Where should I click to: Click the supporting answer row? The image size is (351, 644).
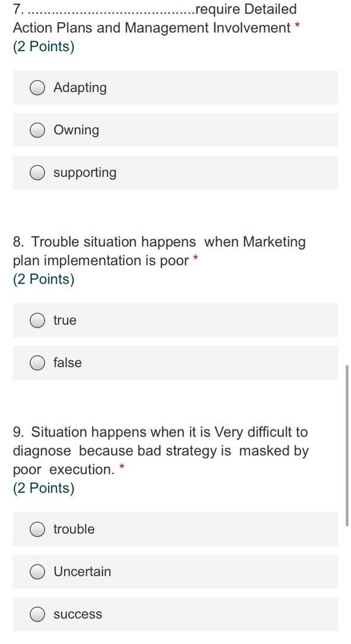175,172
